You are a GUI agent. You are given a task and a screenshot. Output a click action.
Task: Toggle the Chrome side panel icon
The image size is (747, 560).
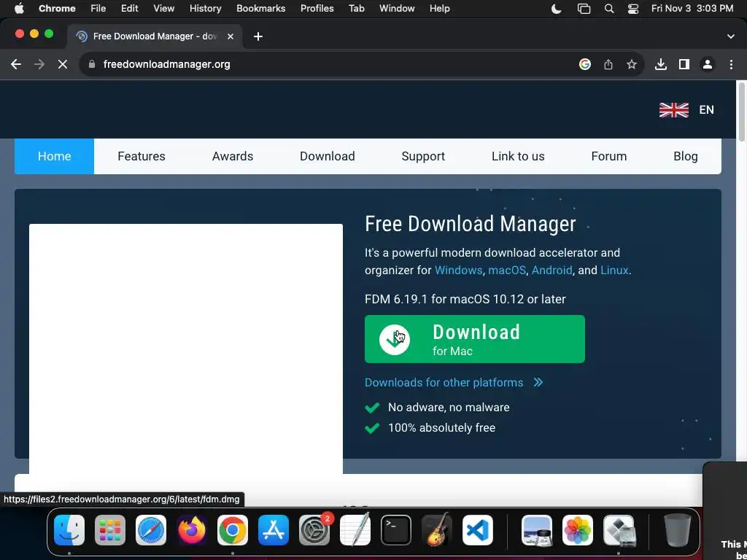tap(684, 64)
